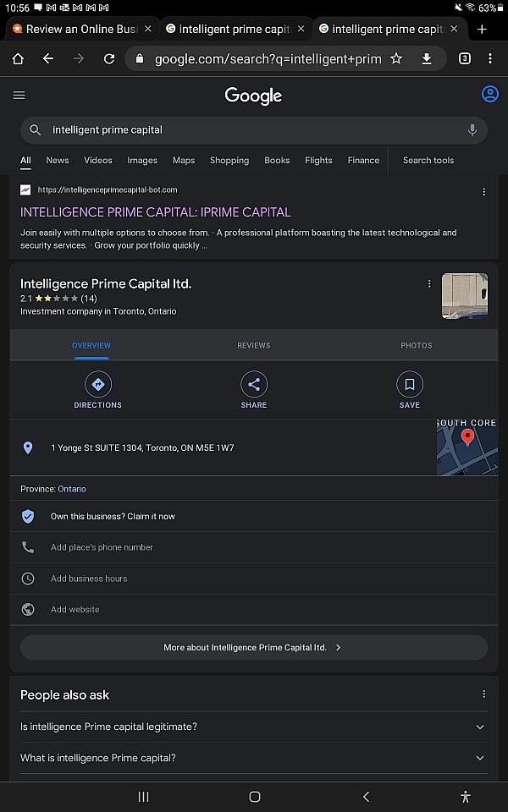
Task: Tap the clock icon beside business hours
Action: (28, 579)
